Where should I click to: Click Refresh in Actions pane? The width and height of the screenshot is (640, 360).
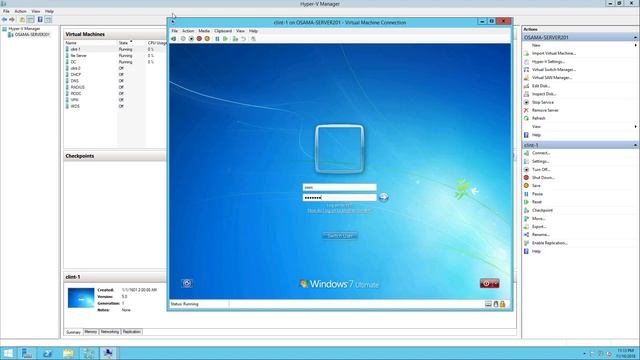(538, 118)
